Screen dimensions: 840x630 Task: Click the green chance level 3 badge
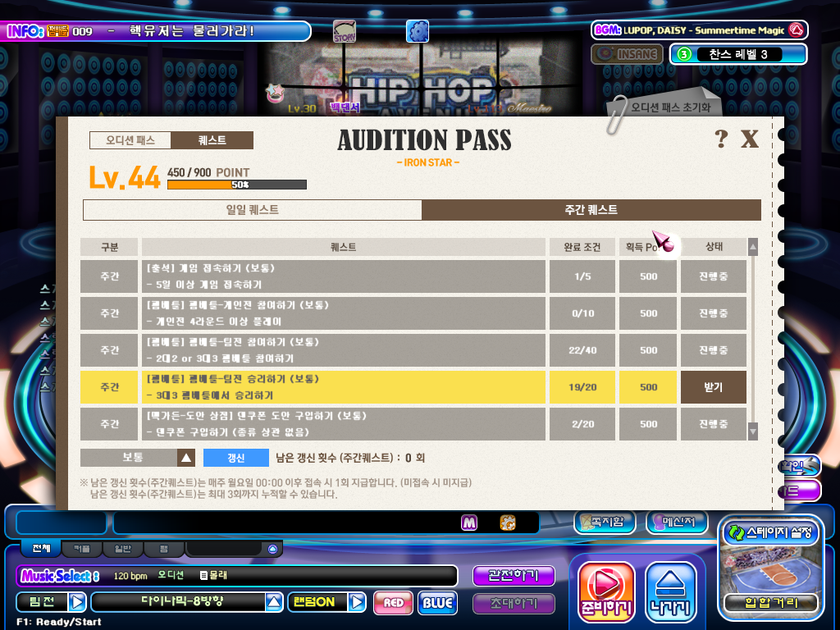click(684, 54)
